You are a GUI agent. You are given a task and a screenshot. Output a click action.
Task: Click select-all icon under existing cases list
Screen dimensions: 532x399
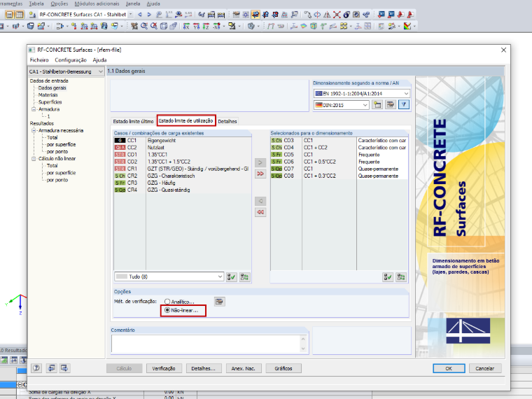tap(232, 277)
